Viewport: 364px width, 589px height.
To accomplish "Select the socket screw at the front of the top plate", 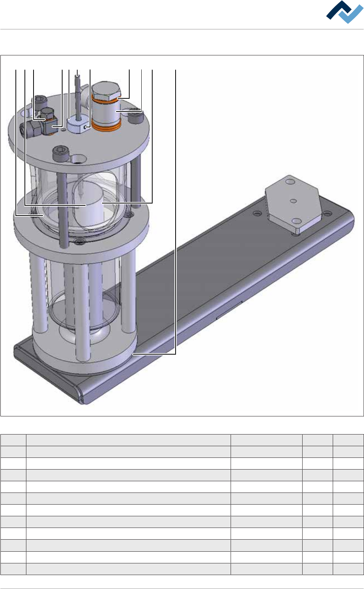I will click(61, 155).
